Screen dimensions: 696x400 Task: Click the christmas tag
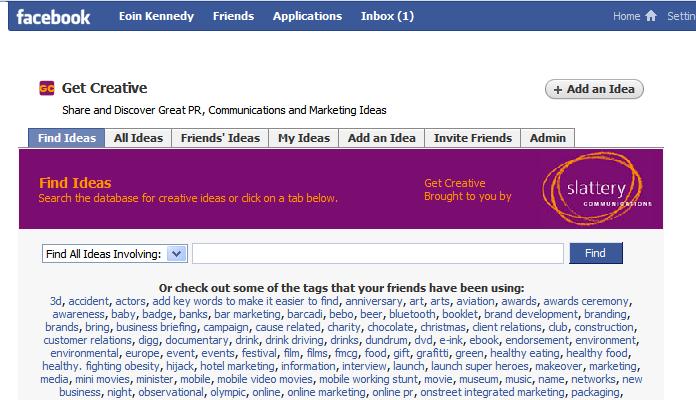(x=443, y=327)
